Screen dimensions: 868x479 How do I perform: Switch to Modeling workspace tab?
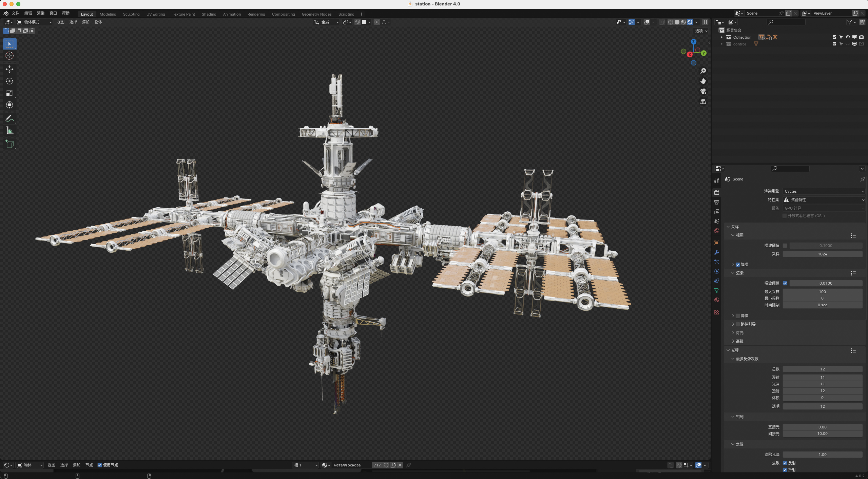(108, 14)
